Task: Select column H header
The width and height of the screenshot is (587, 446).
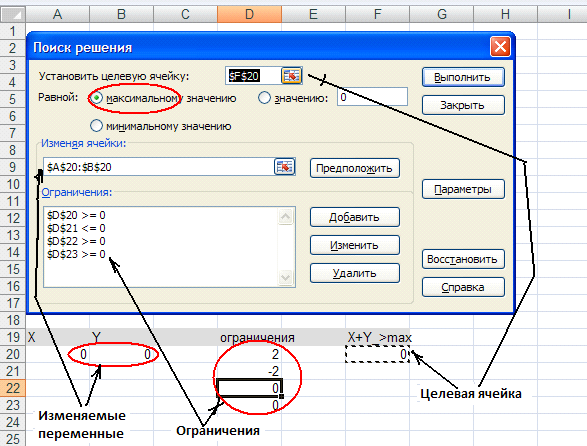Action: pyautogui.click(x=505, y=14)
